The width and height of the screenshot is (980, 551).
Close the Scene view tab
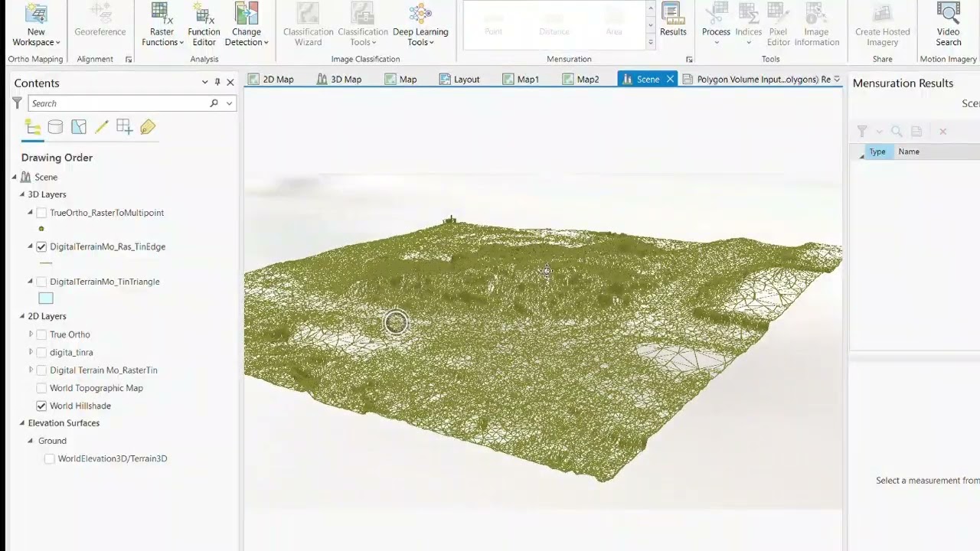pyautogui.click(x=670, y=79)
